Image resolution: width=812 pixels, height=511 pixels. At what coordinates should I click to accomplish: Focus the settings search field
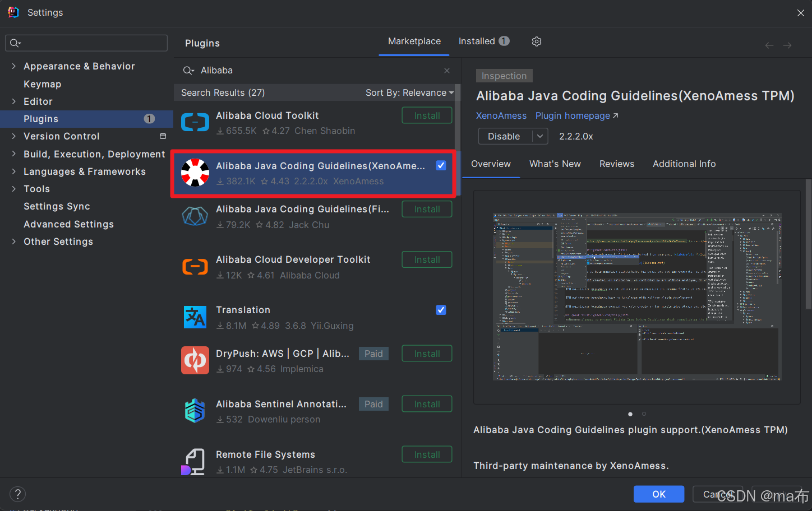pyautogui.click(x=86, y=43)
